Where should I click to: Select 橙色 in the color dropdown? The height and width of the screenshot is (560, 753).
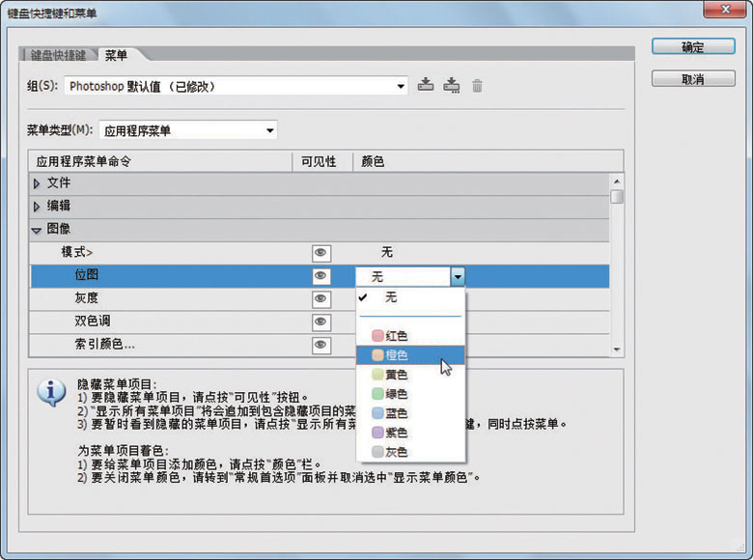click(x=396, y=355)
